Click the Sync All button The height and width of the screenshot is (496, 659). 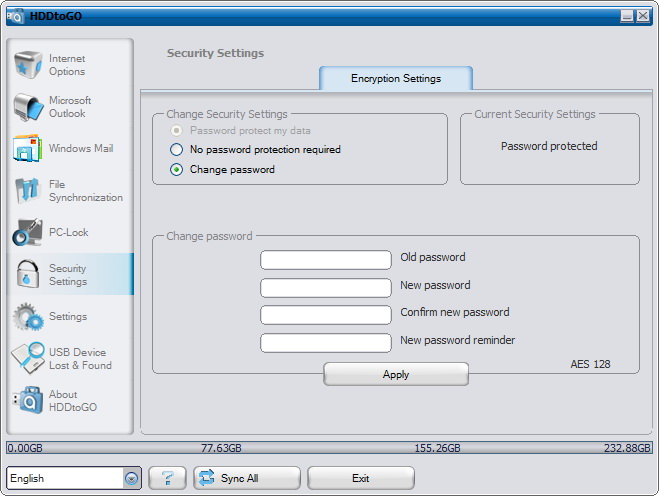[x=247, y=478]
